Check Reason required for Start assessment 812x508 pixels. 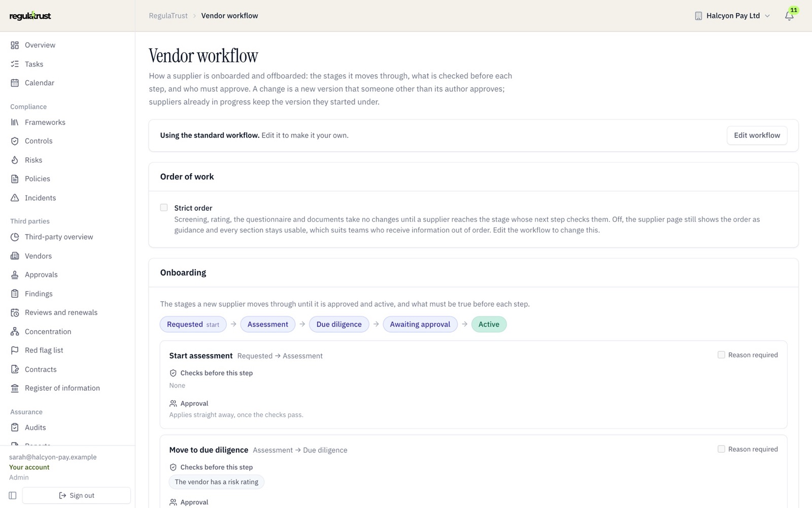pos(721,355)
